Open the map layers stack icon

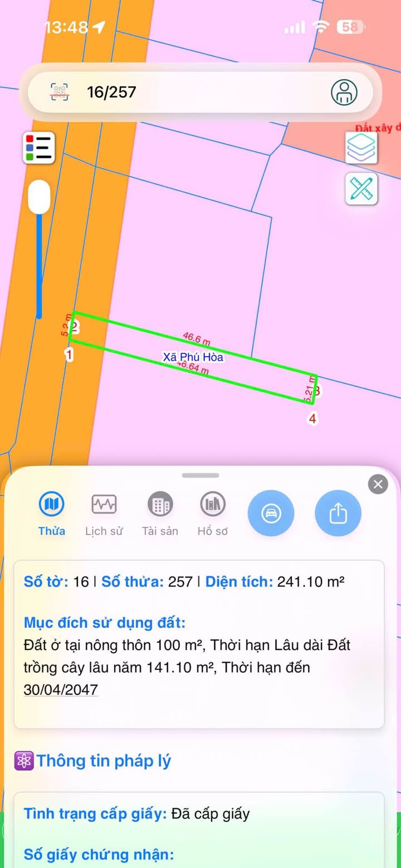361,147
